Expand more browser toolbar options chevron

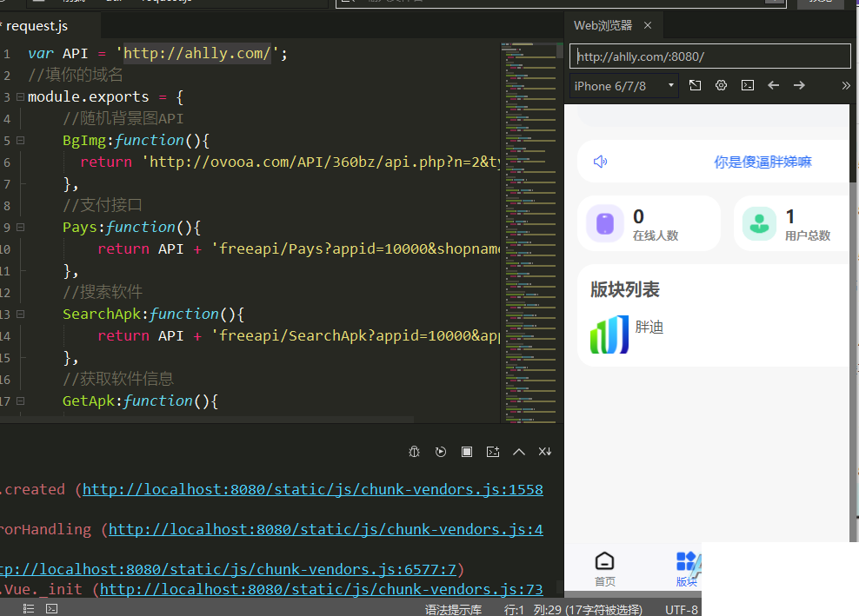[x=846, y=85]
